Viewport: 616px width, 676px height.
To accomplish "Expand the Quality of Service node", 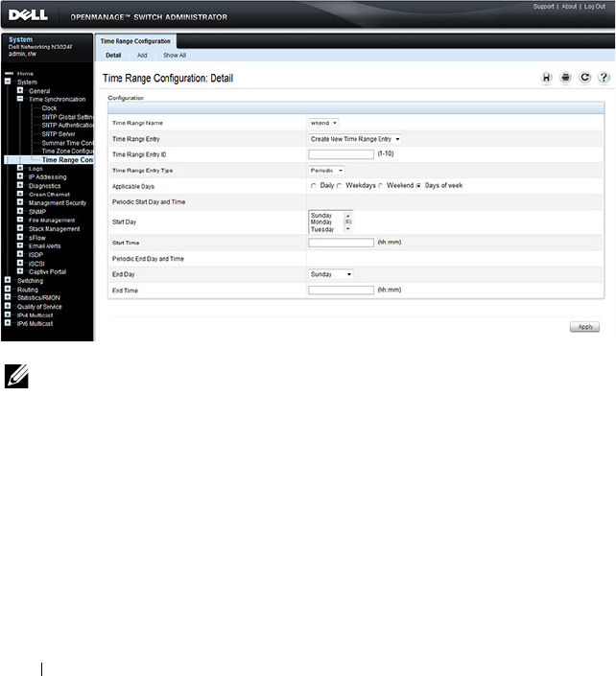I will coord(8,306).
